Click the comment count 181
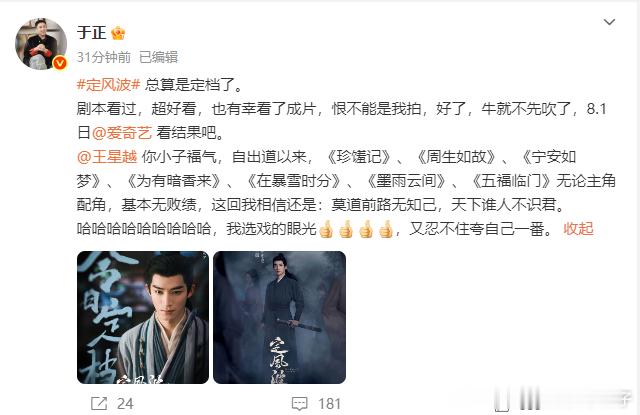The width and height of the screenshot is (640, 415). (x=329, y=404)
